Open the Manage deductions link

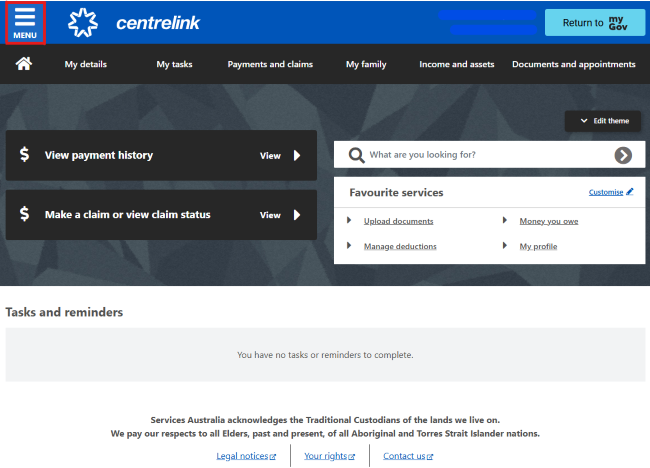pyautogui.click(x=400, y=246)
